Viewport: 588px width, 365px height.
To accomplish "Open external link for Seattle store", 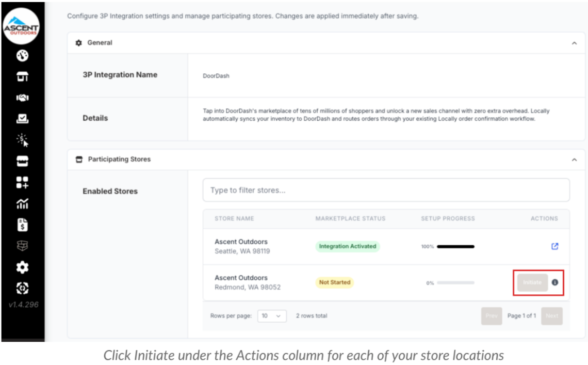I will [x=554, y=246].
